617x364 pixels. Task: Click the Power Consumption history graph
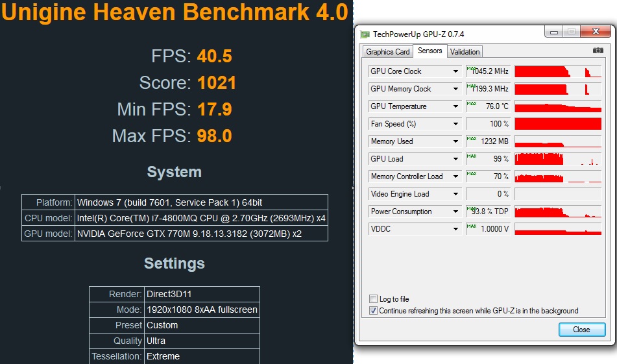558,212
